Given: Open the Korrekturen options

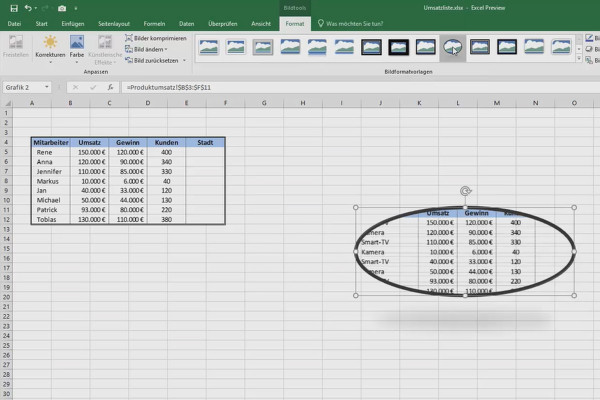Looking at the screenshot, I should click(50, 49).
